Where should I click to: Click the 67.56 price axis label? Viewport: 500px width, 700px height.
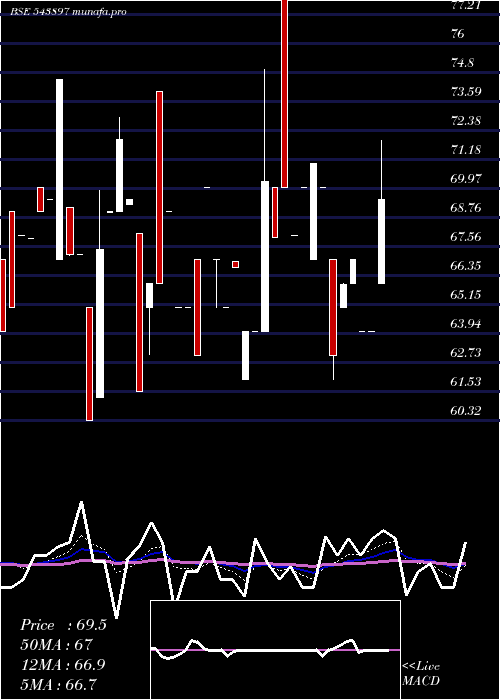[x=466, y=237]
